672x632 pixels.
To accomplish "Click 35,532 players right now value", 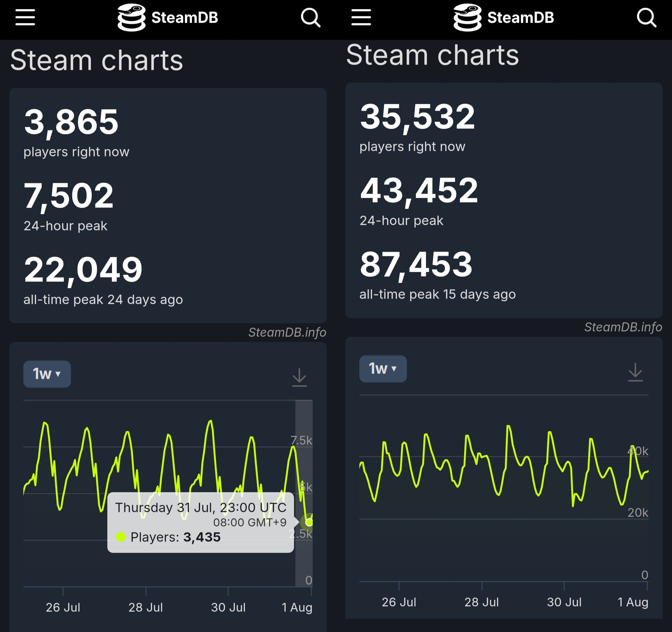I will tap(418, 116).
